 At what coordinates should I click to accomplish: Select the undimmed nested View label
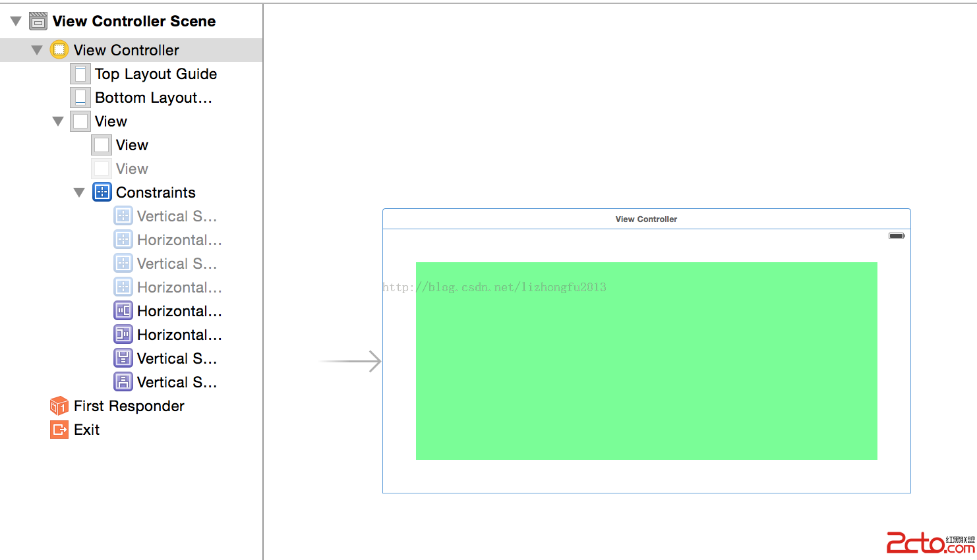[x=132, y=145]
